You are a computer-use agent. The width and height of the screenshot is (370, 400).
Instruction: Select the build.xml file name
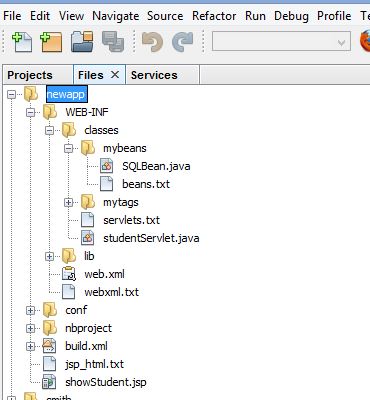[x=86, y=346]
